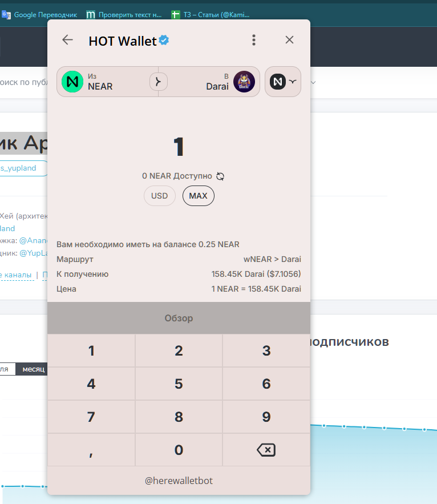437x504 pixels.
Task: Click search field in background page
Action: (24, 82)
